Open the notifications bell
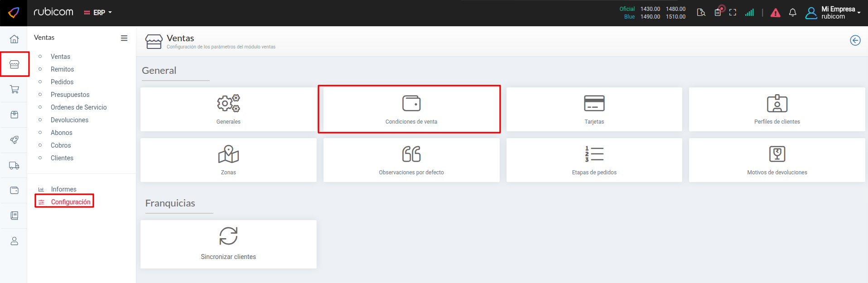The image size is (868, 283). (x=792, y=13)
